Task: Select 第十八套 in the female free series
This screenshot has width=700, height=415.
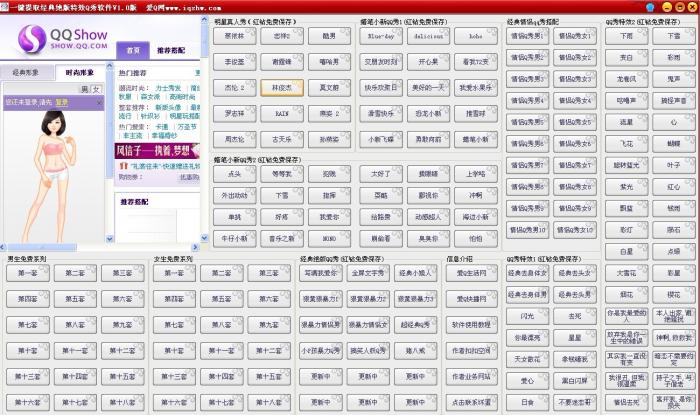Action: (269, 403)
